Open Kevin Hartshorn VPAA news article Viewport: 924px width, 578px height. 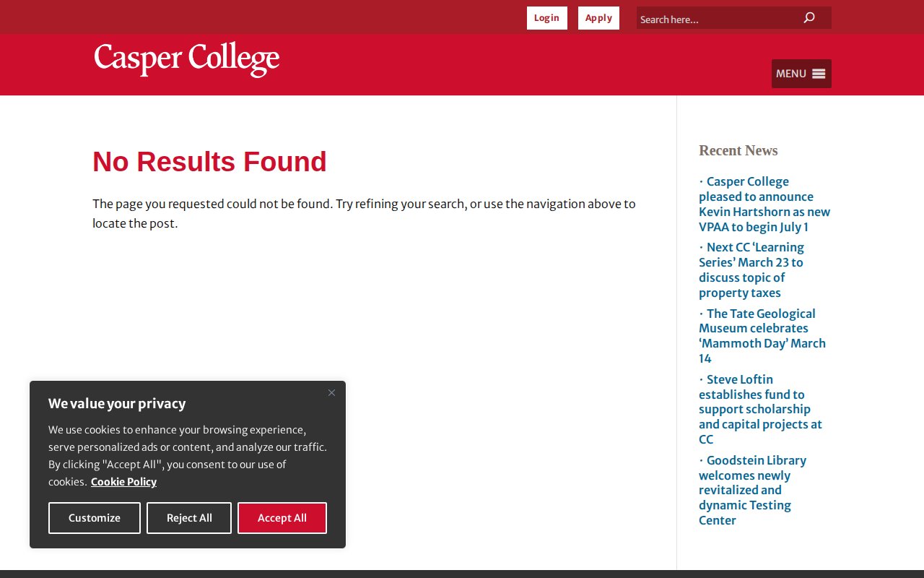[764, 204]
